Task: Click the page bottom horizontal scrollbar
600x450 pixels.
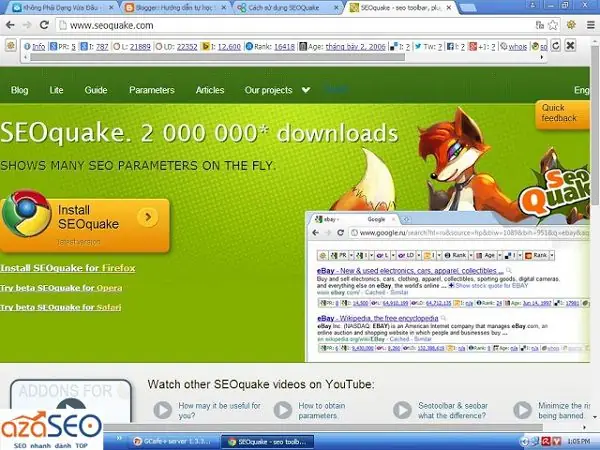Action: 321,427
